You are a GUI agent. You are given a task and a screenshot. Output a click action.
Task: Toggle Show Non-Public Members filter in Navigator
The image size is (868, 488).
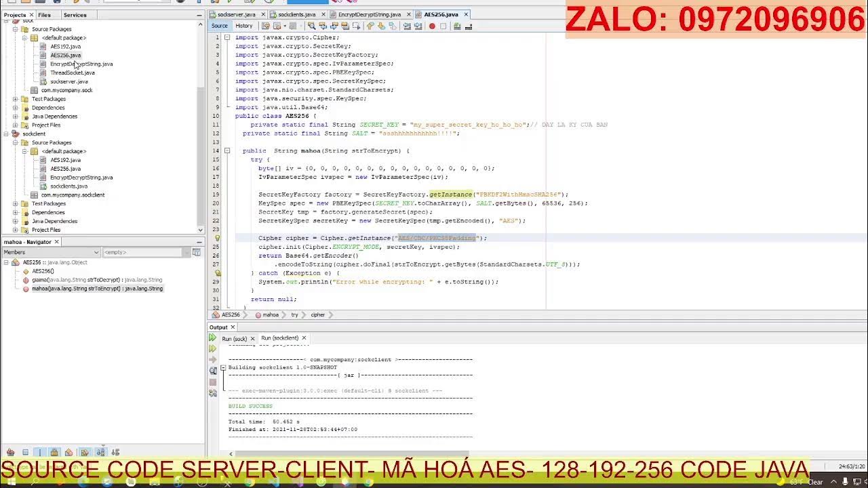[54, 452]
